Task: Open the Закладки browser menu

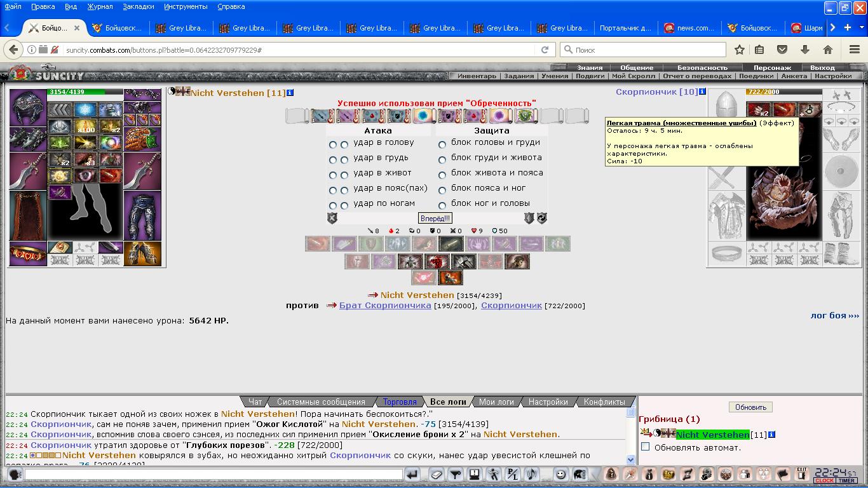Action: pos(139,6)
